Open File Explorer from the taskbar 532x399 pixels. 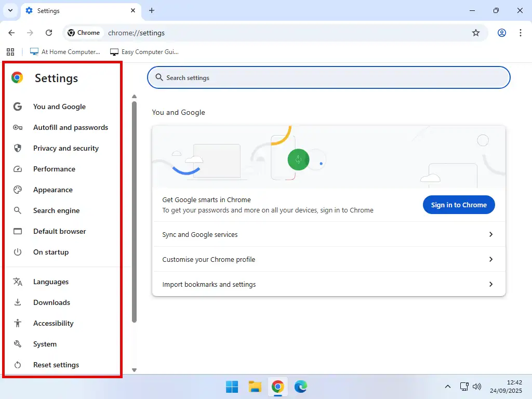coord(255,387)
